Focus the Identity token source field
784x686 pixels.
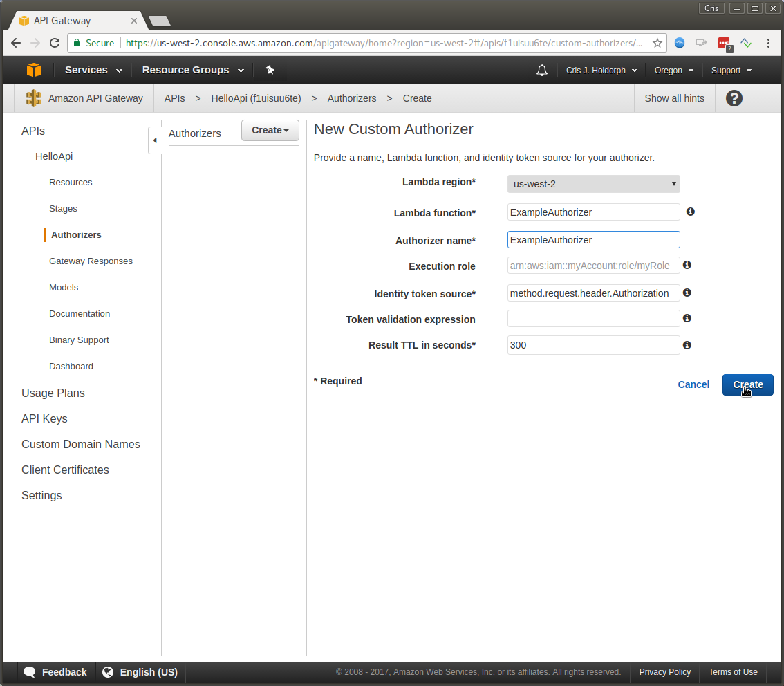click(x=593, y=293)
